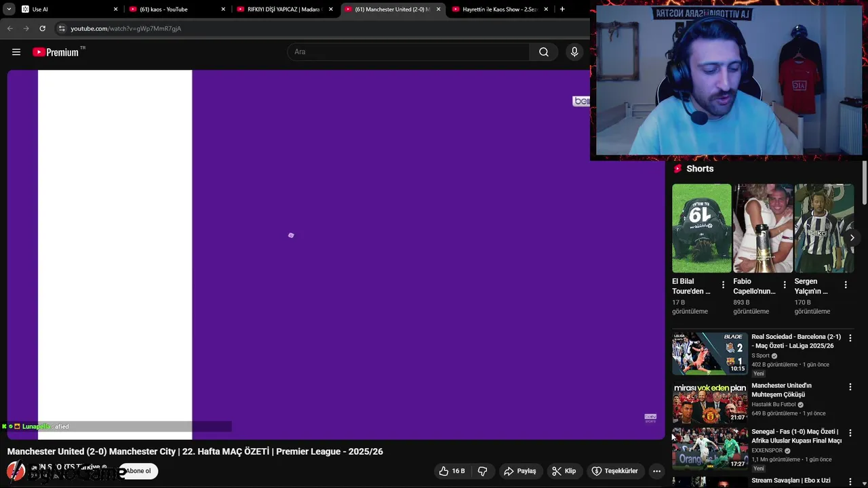Open Sergen Yalçın'ın short thumbnail
The width and height of the screenshot is (868, 488).
click(824, 228)
